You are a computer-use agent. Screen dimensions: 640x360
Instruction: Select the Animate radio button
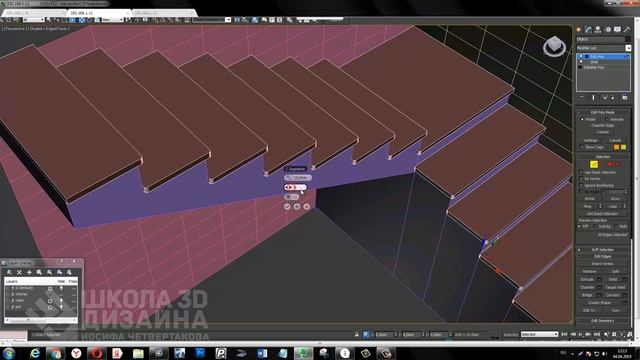pos(607,119)
